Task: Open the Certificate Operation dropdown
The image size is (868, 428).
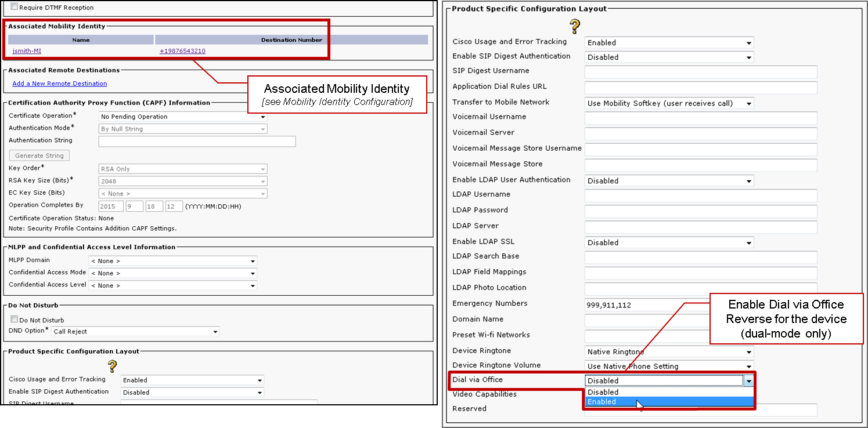Action: [183, 117]
